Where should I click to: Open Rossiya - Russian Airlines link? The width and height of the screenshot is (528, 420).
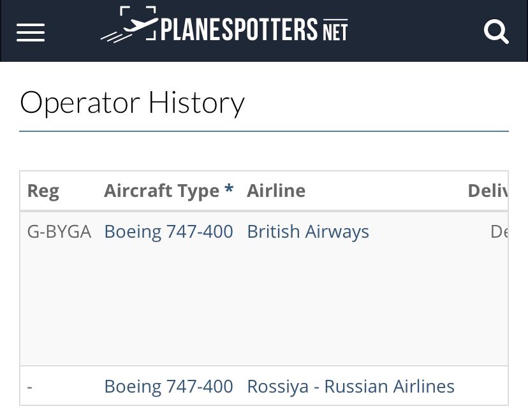pyautogui.click(x=351, y=386)
